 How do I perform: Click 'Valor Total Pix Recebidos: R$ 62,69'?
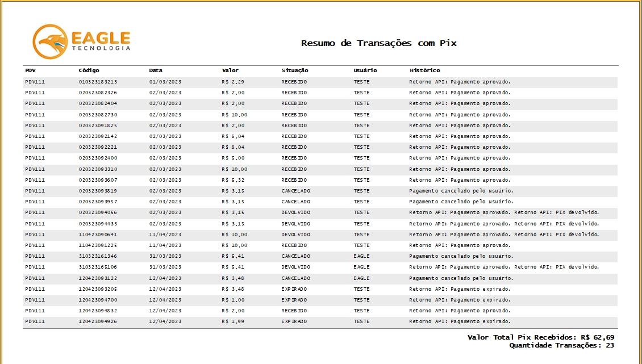[541, 337]
